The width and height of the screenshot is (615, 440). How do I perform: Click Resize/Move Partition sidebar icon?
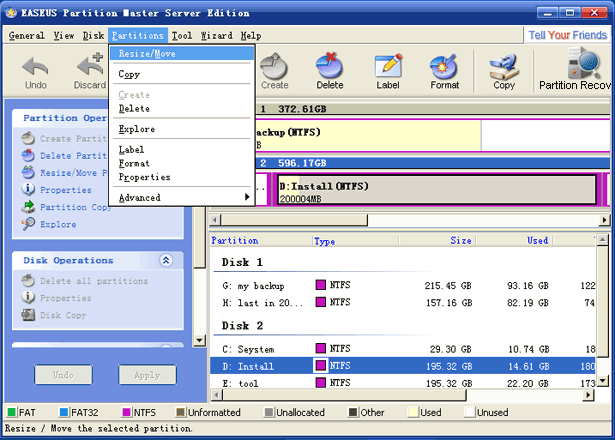(28, 173)
